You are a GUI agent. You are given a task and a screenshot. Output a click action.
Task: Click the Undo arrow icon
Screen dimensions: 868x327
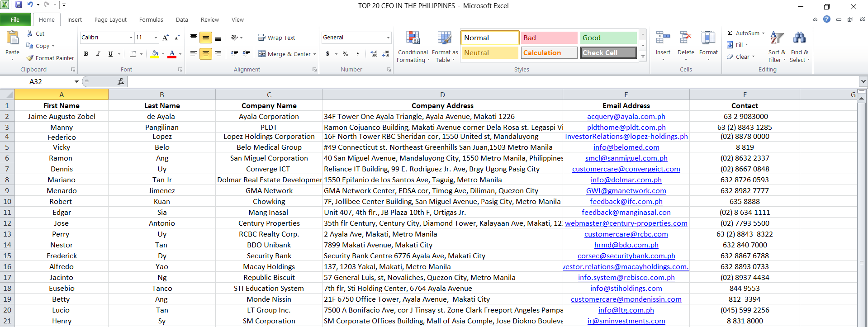(30, 5)
